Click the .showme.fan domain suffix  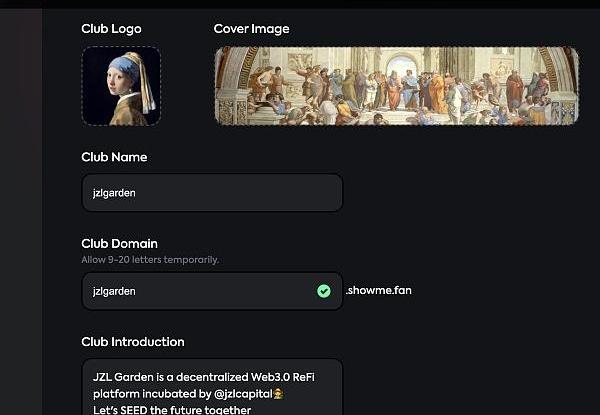[379, 291]
